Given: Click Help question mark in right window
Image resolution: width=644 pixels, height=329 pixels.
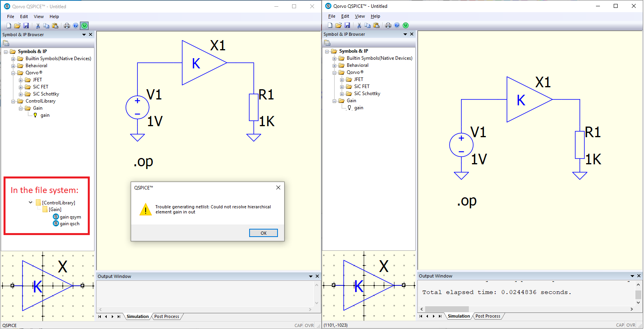Looking at the screenshot, I should [x=397, y=25].
